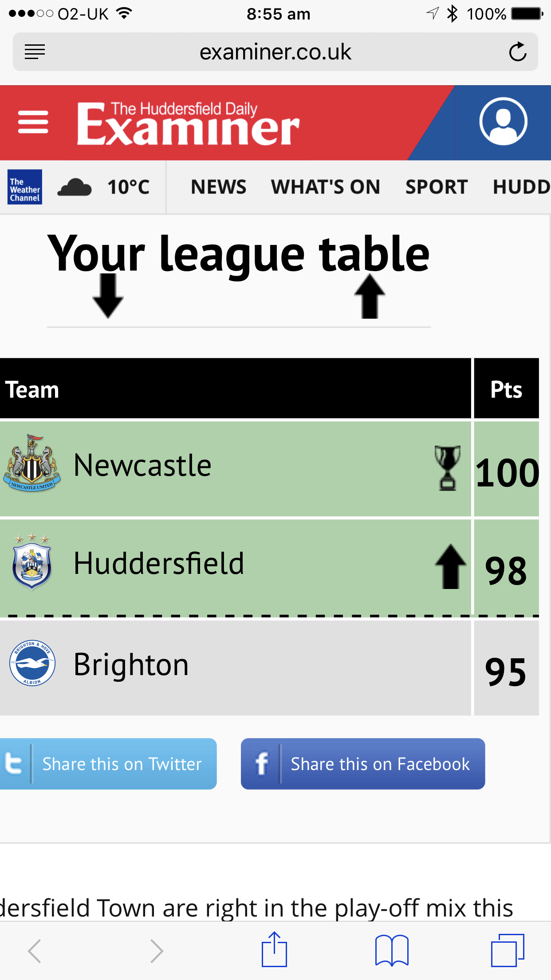Share this on Twitter

pos(108,764)
